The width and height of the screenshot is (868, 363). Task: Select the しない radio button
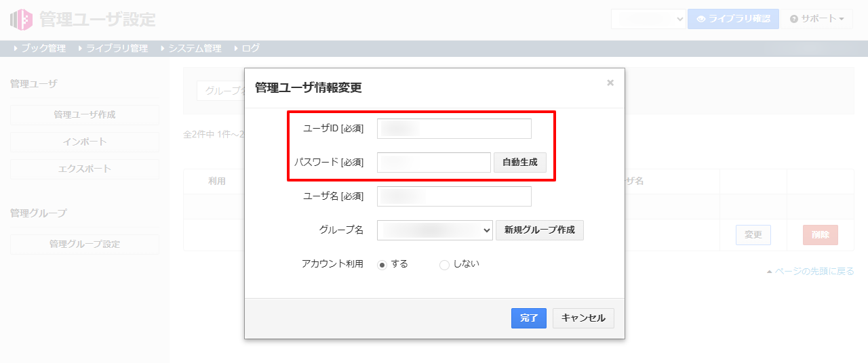click(444, 265)
